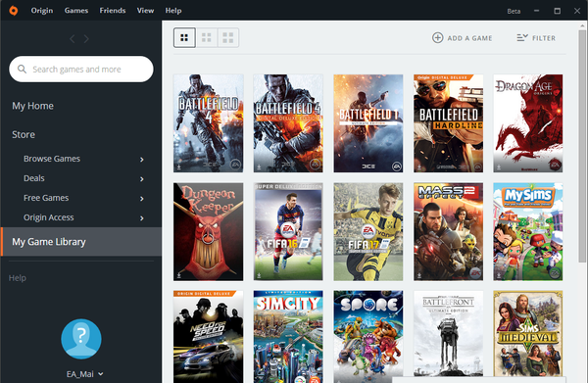Select the FIFA 17 game tile
This screenshot has width=588, height=383.
(368, 231)
